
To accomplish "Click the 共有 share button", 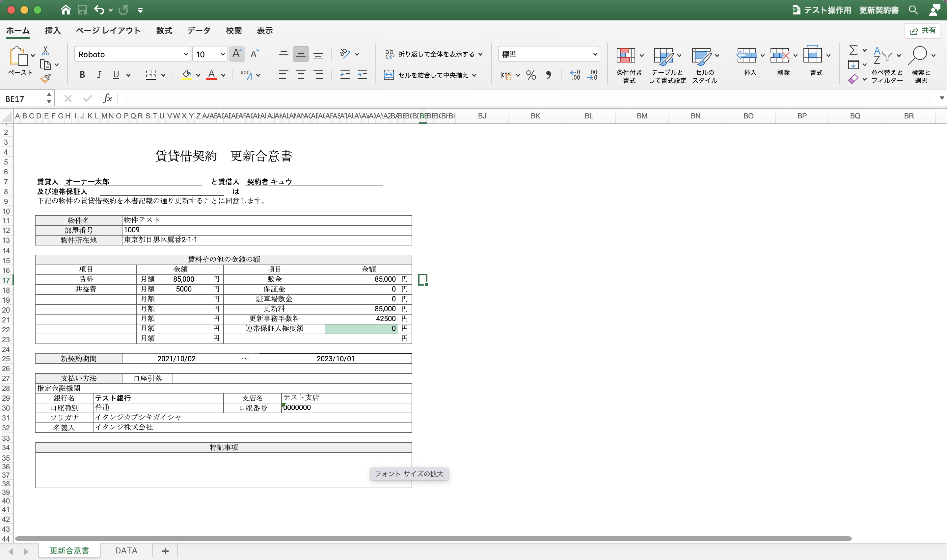I will (922, 31).
